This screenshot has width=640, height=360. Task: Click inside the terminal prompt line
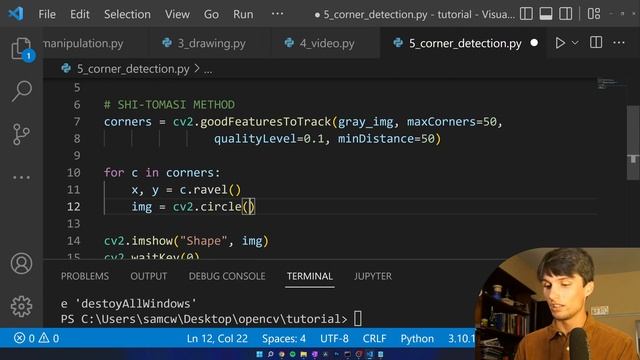tap(211, 319)
